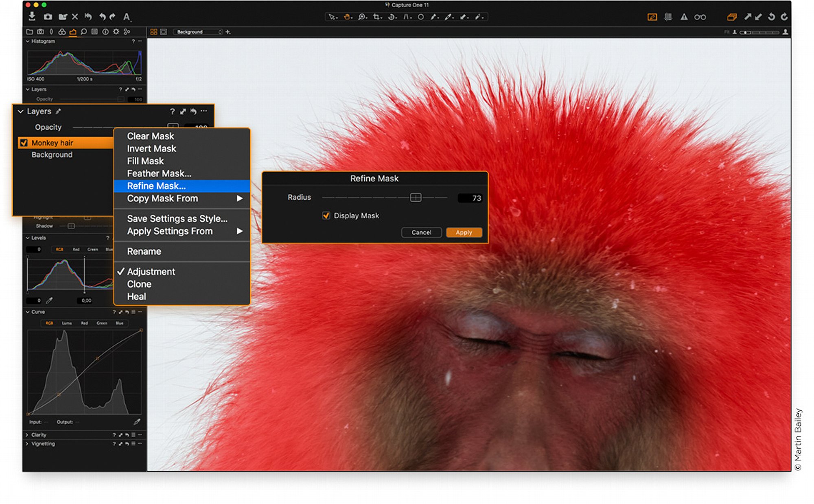The width and height of the screenshot is (814, 504).
Task: Click the Curve eyedropper picker icon
Action: [137, 422]
